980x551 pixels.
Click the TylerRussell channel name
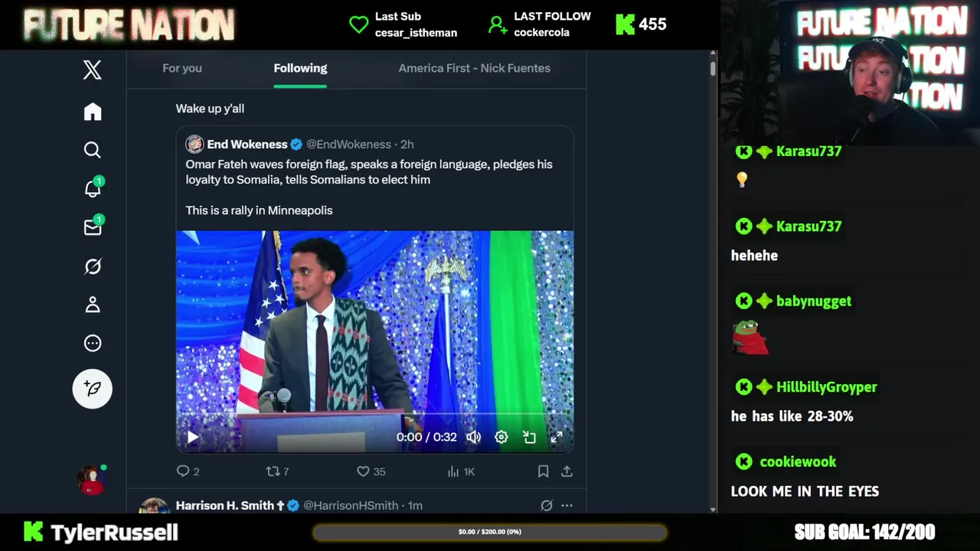(114, 532)
